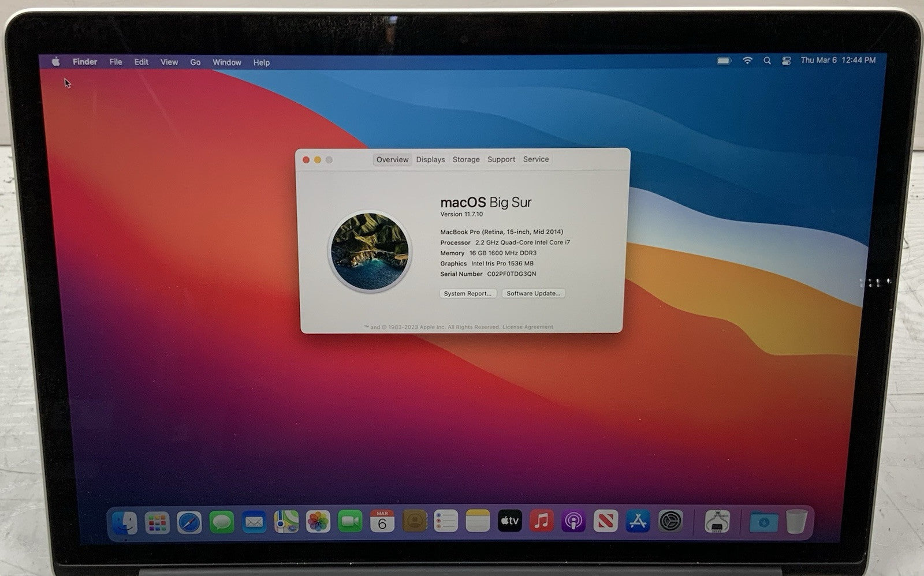The height and width of the screenshot is (576, 924).
Task: Launch the App Store
Action: tap(638, 521)
